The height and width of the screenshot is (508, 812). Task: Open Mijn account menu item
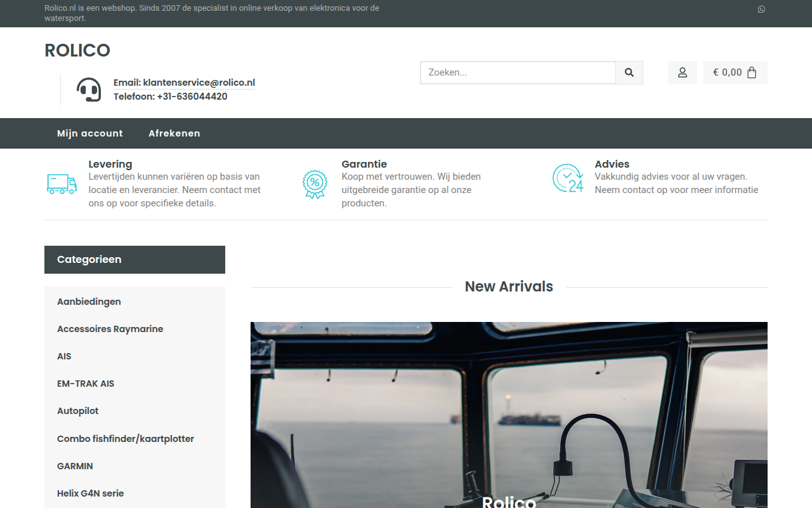pyautogui.click(x=90, y=133)
